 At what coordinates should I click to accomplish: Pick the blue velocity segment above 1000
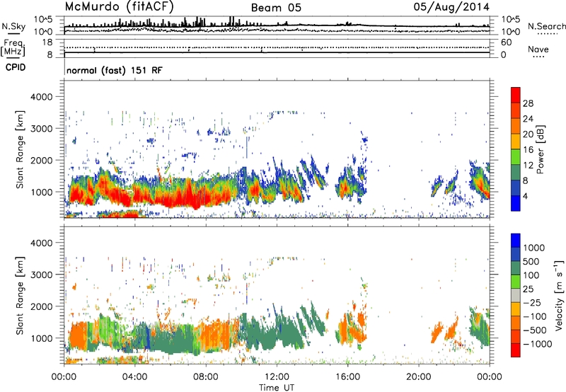click(516, 241)
